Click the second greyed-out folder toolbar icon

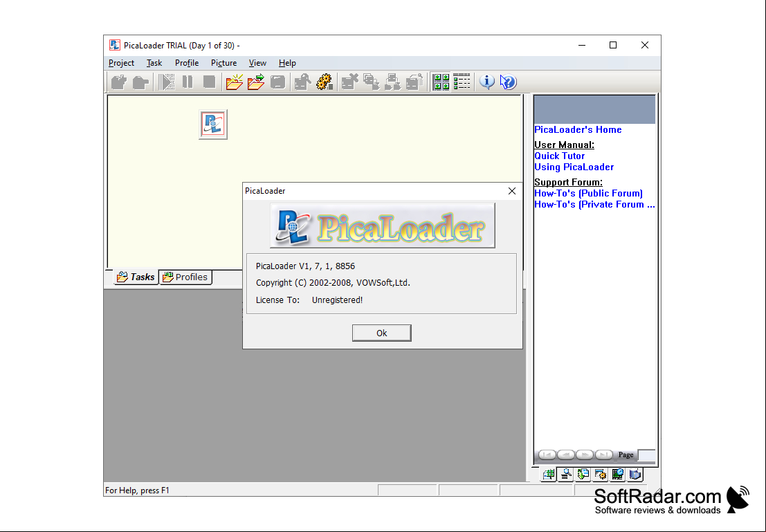(140, 82)
